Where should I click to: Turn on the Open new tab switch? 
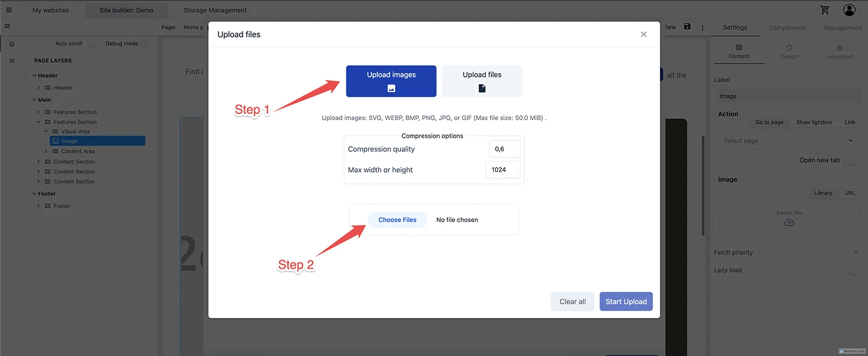pos(851,160)
